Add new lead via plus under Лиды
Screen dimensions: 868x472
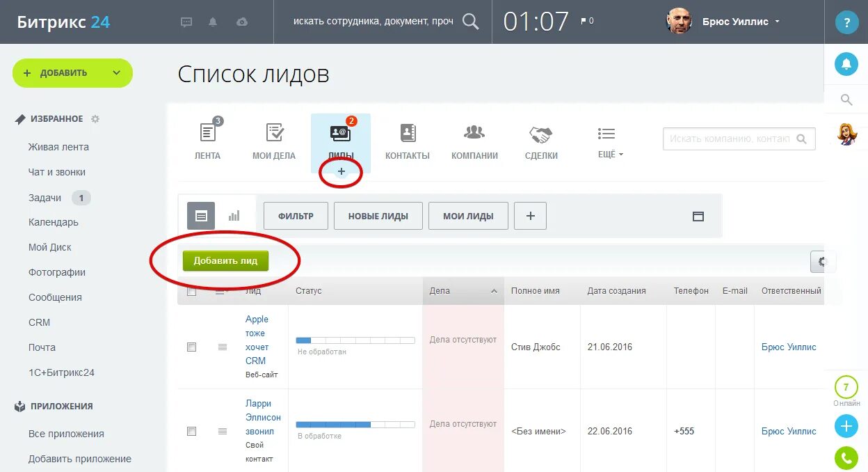point(341,171)
